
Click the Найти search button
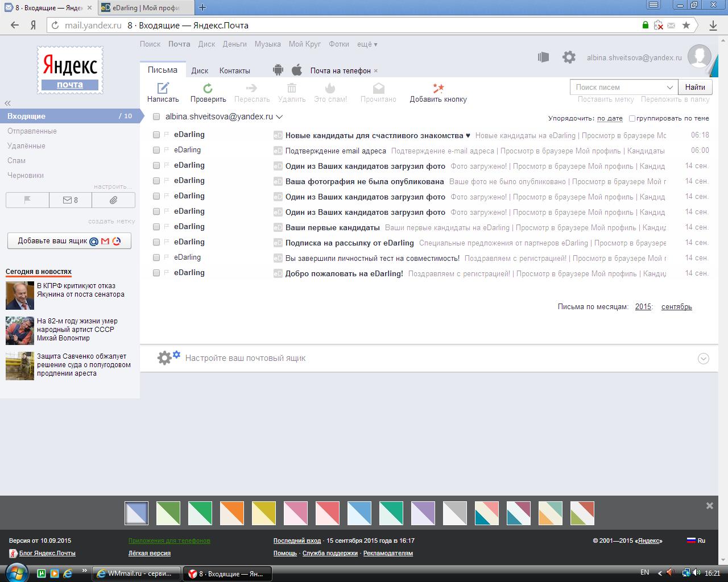click(695, 87)
